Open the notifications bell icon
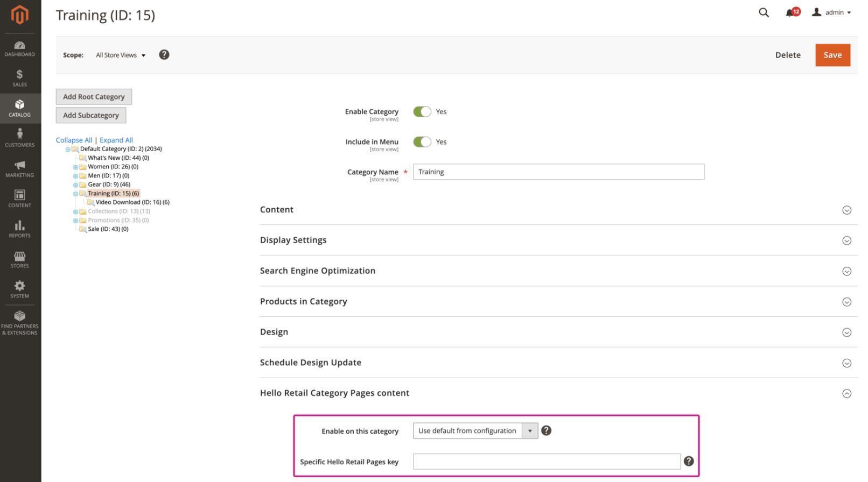The height and width of the screenshot is (482, 868). click(789, 12)
